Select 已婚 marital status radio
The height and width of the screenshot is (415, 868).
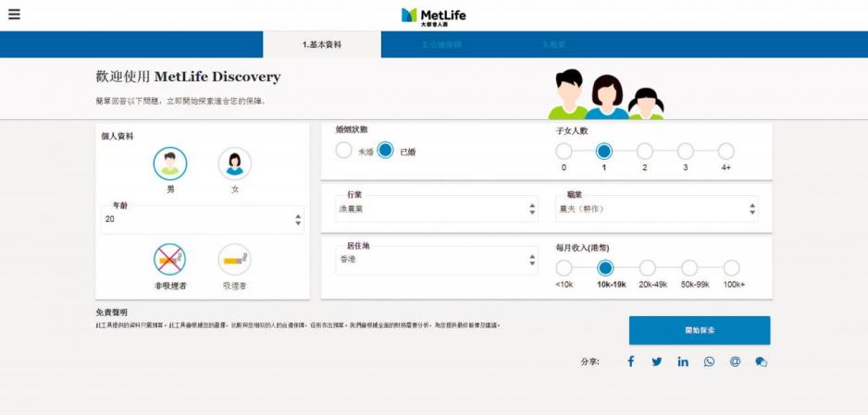pos(385,151)
